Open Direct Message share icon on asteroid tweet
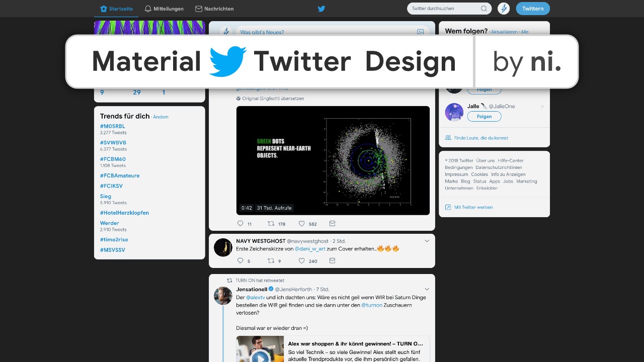The image size is (644, 362). pyautogui.click(x=332, y=224)
